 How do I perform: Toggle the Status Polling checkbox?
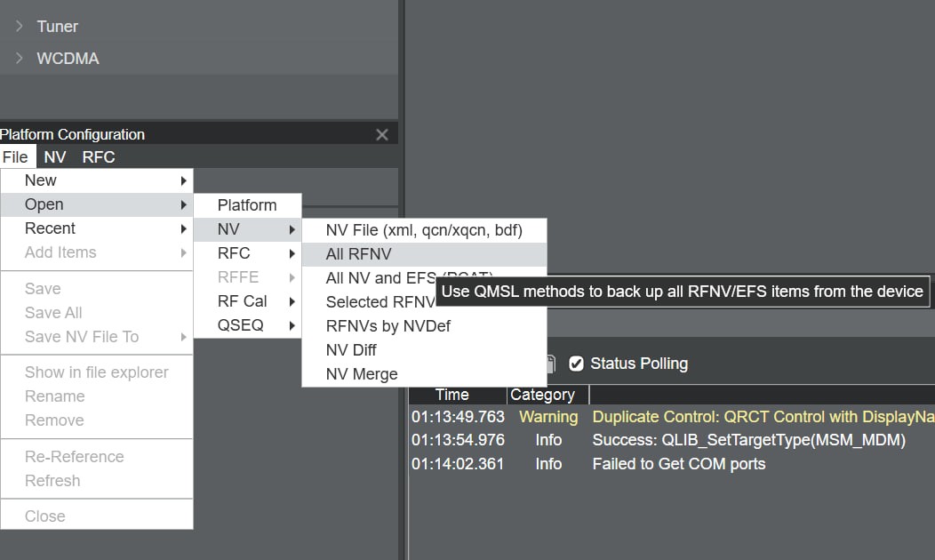pos(576,364)
